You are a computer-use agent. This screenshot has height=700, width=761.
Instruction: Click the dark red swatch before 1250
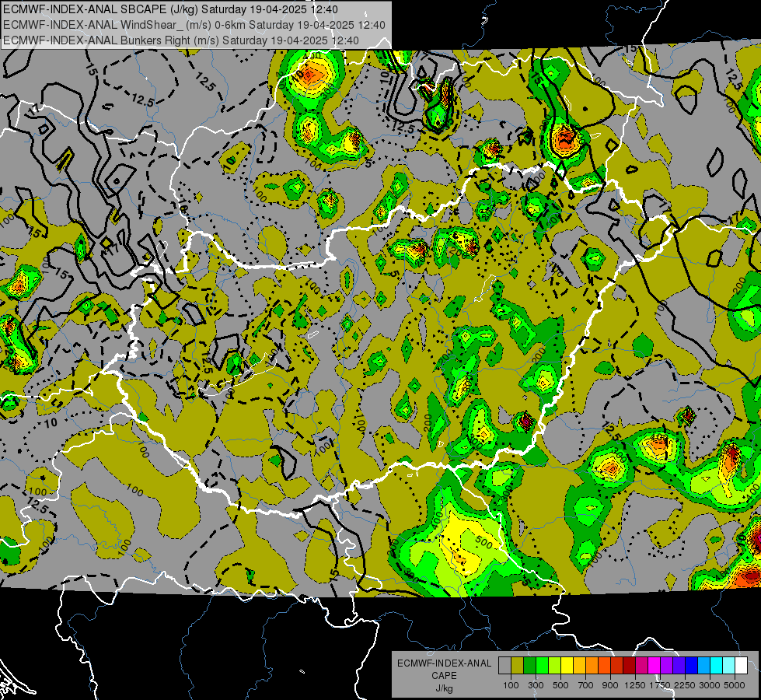629,666
